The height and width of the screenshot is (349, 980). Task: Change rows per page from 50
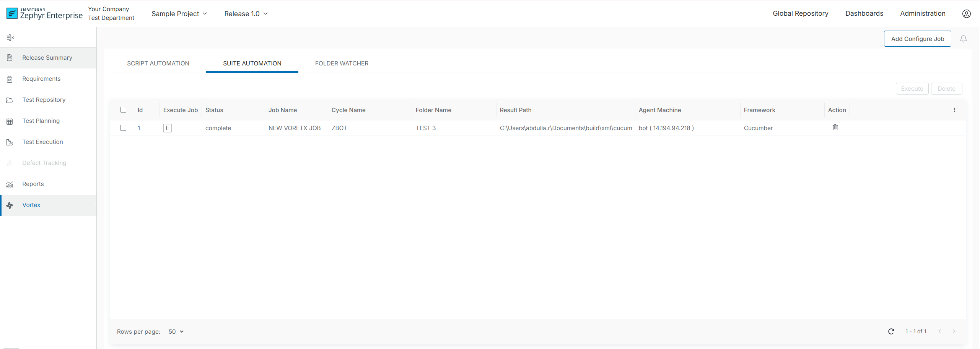[x=176, y=331]
